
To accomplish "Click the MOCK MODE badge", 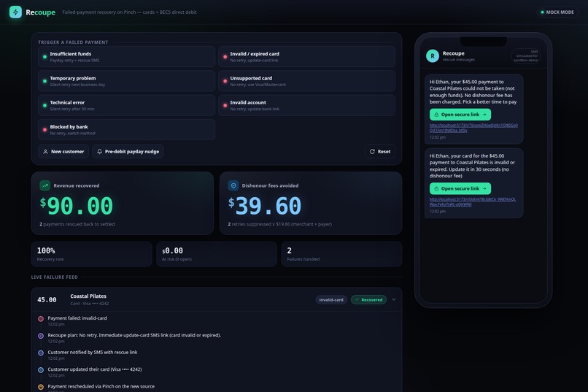I will pos(557,12).
